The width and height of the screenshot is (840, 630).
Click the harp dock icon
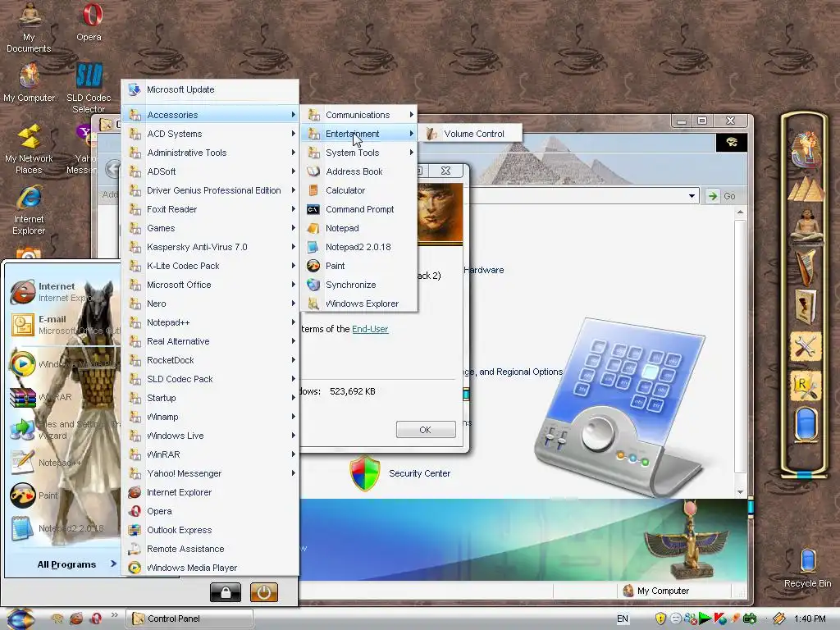click(806, 267)
